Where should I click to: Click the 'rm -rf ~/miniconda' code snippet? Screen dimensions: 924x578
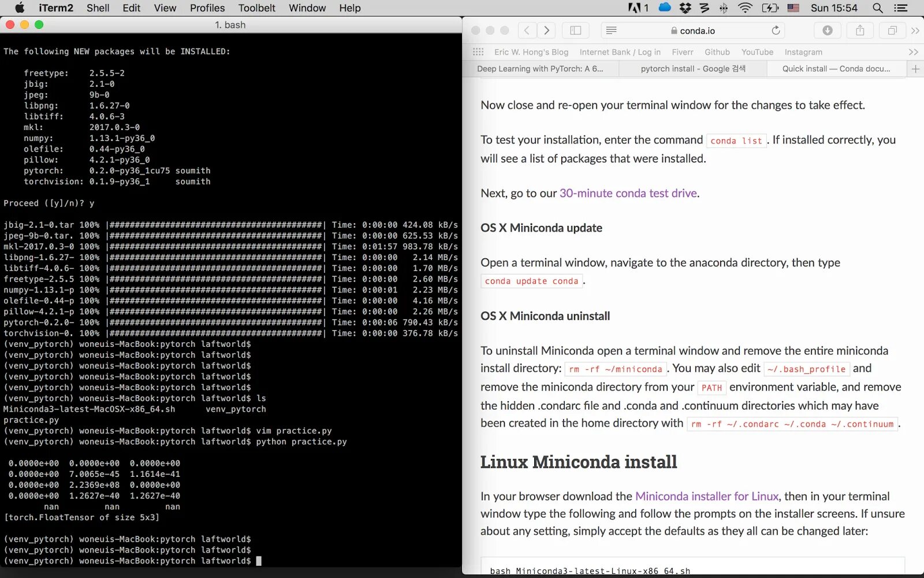pos(616,369)
